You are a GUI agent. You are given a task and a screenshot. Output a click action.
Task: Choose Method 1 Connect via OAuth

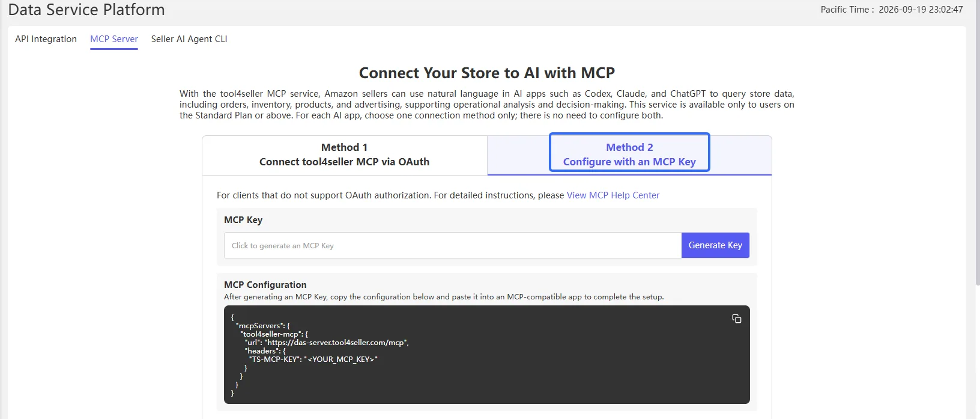click(345, 155)
